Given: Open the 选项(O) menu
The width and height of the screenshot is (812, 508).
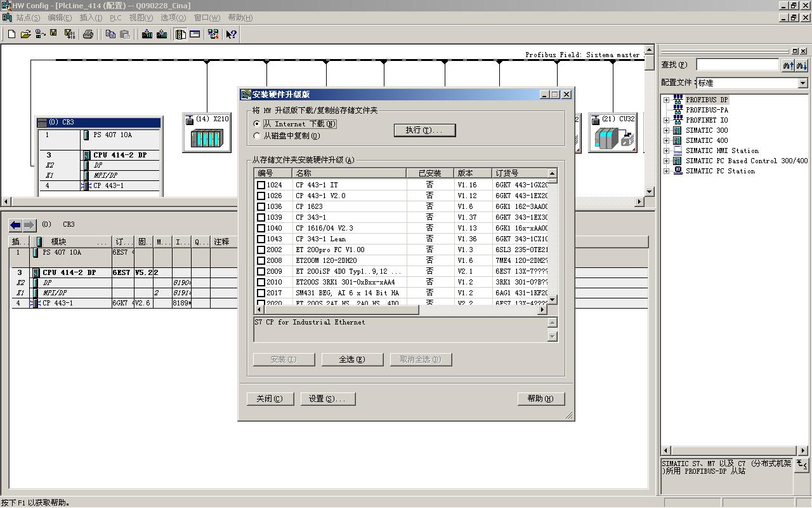Looking at the screenshot, I should (173, 18).
